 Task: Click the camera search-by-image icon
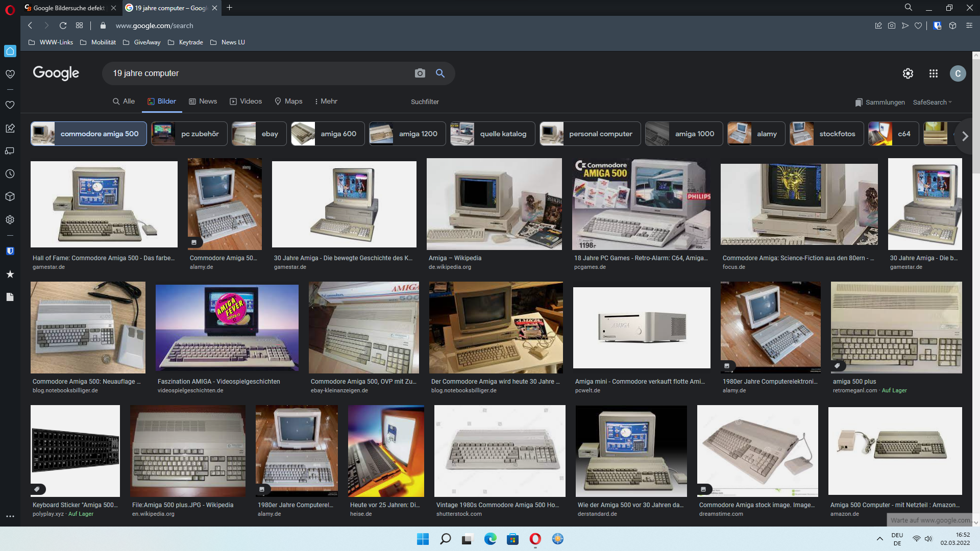click(420, 73)
